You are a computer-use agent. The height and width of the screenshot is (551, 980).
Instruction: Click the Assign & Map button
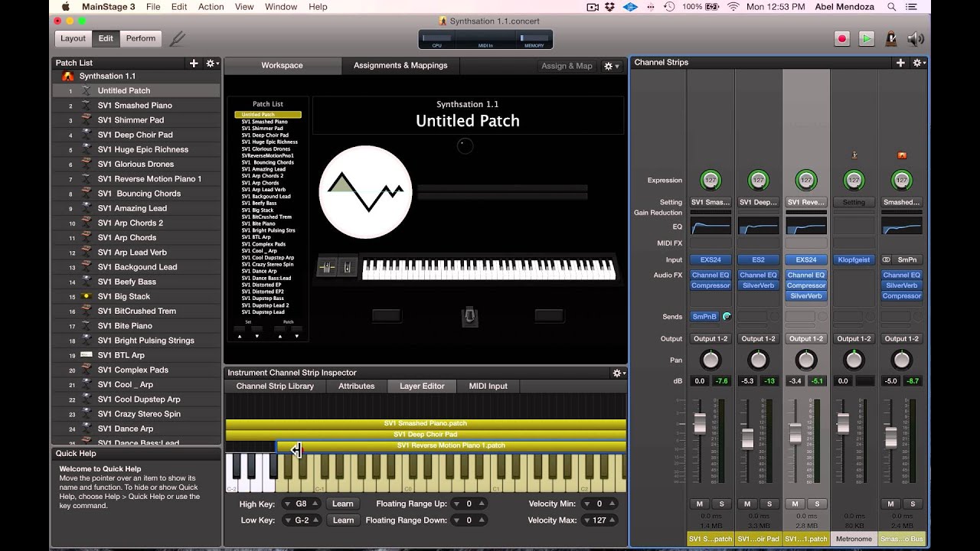click(x=567, y=66)
